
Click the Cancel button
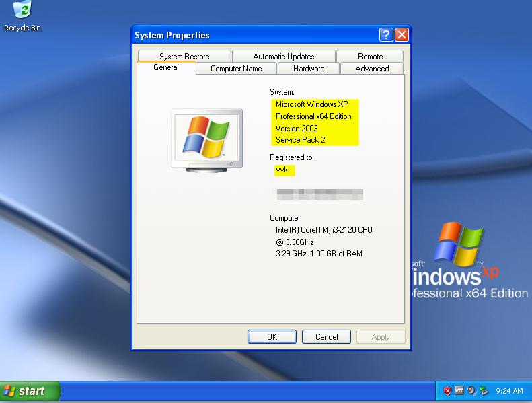[x=326, y=337]
